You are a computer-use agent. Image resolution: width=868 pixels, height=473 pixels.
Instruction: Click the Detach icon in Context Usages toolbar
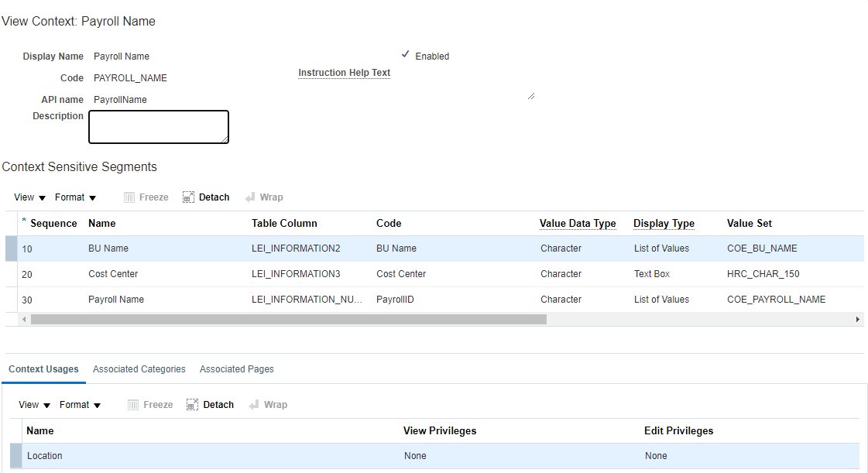tap(193, 405)
